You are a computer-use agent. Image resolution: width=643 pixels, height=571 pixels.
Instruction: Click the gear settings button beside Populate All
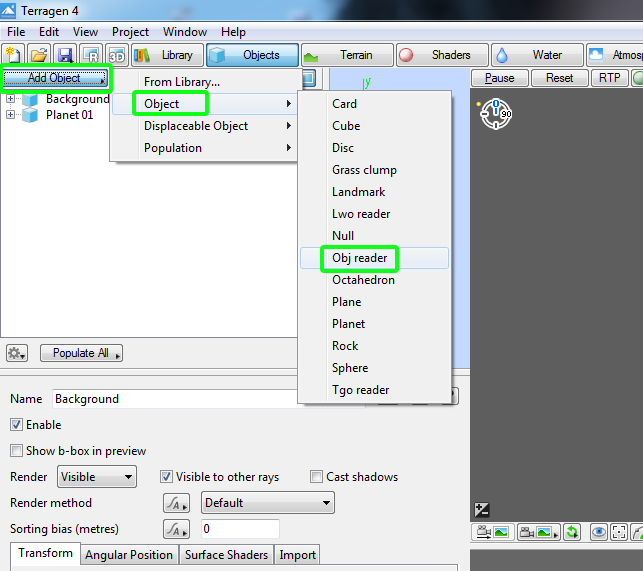(x=17, y=353)
